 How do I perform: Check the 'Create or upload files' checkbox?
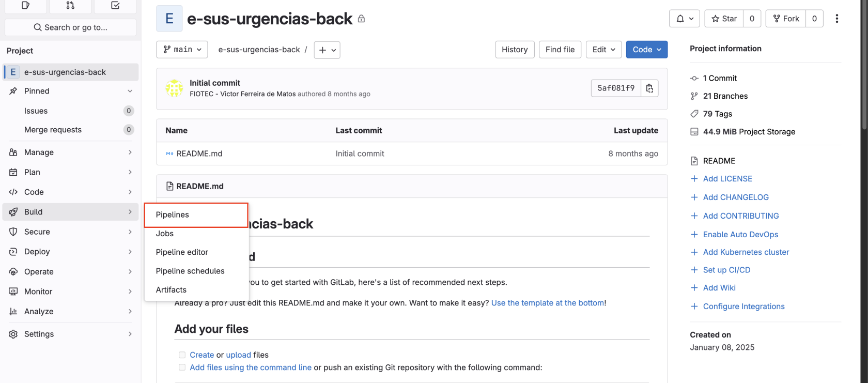[182, 355]
